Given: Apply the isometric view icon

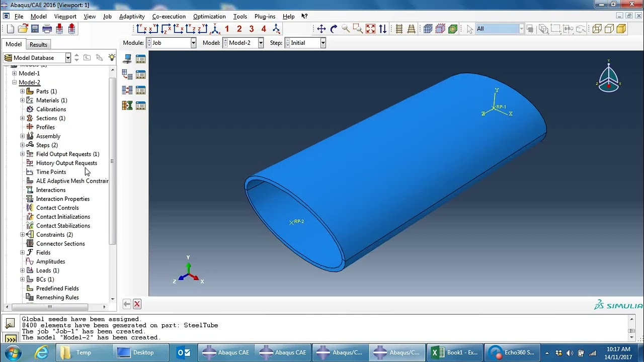Looking at the screenshot, I should [215, 29].
